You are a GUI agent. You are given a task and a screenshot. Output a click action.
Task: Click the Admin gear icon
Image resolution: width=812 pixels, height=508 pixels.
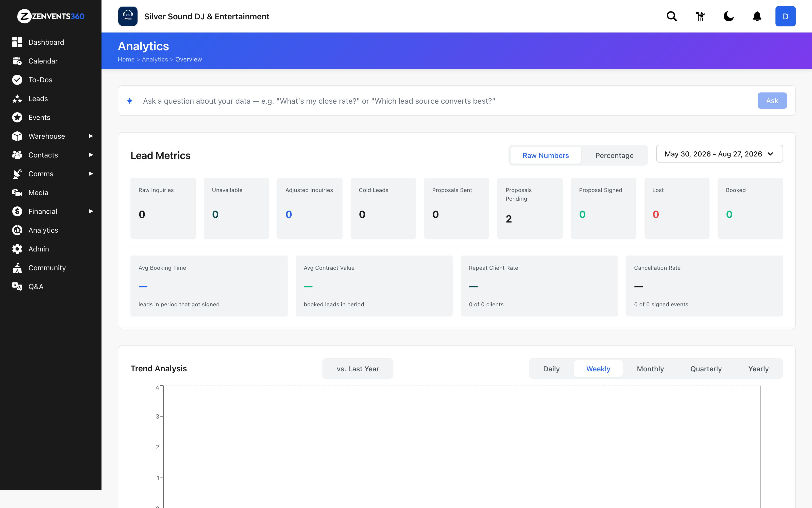pos(17,249)
